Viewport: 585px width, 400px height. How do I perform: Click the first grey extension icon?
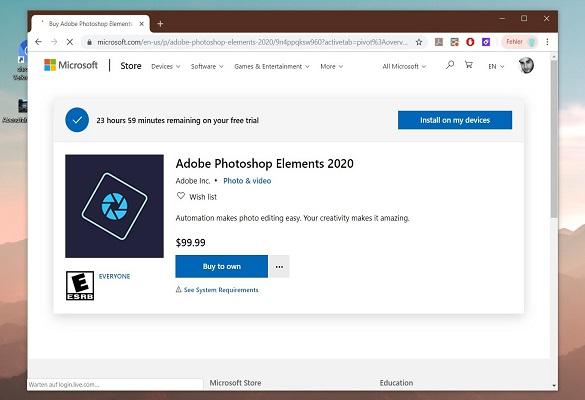(x=439, y=42)
